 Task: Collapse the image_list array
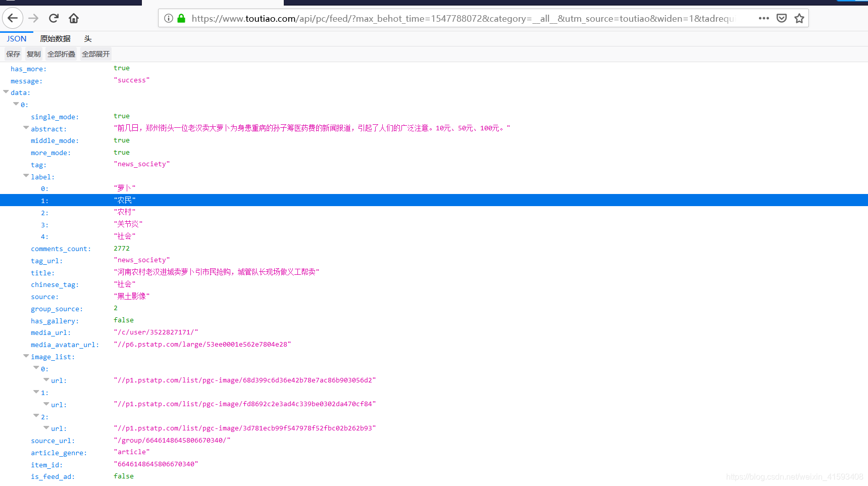click(26, 356)
